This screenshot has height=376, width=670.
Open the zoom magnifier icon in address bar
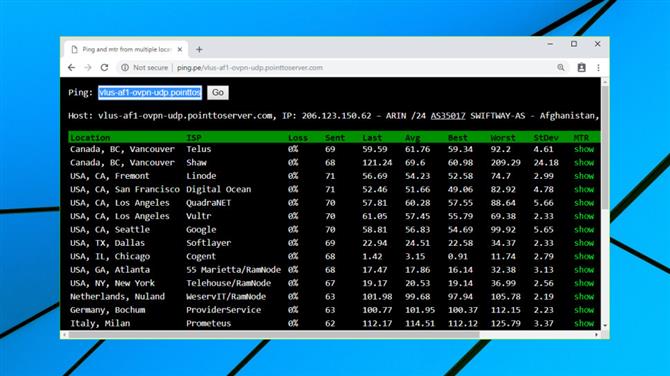561,68
